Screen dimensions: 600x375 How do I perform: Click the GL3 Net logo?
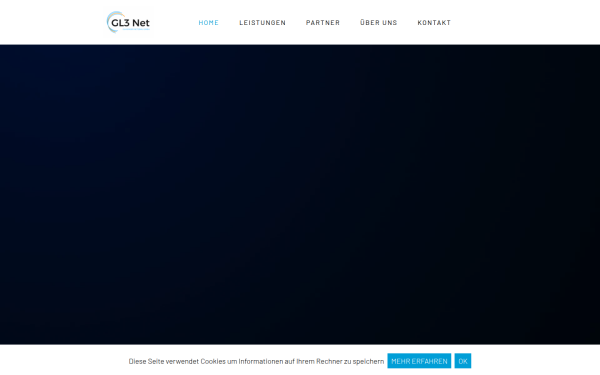click(128, 22)
